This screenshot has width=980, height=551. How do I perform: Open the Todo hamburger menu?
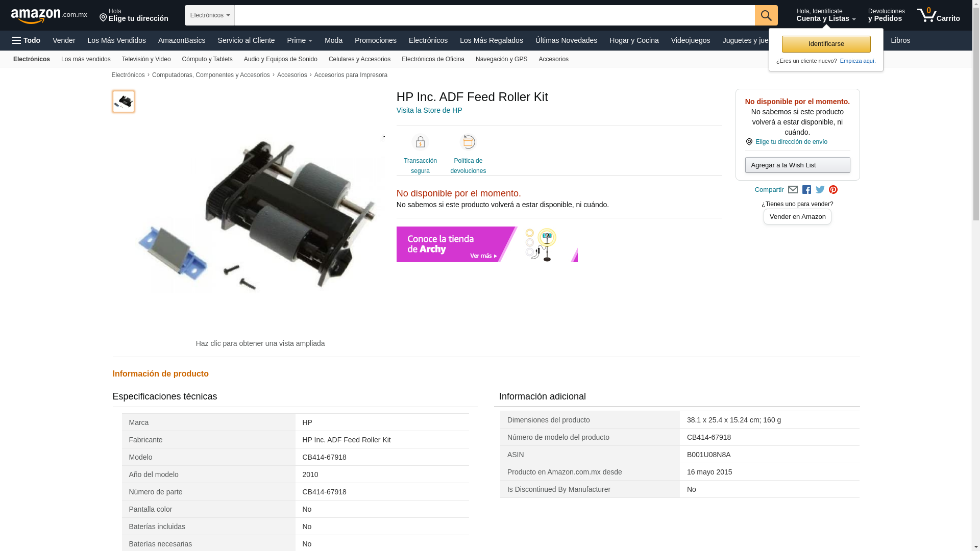27,40
